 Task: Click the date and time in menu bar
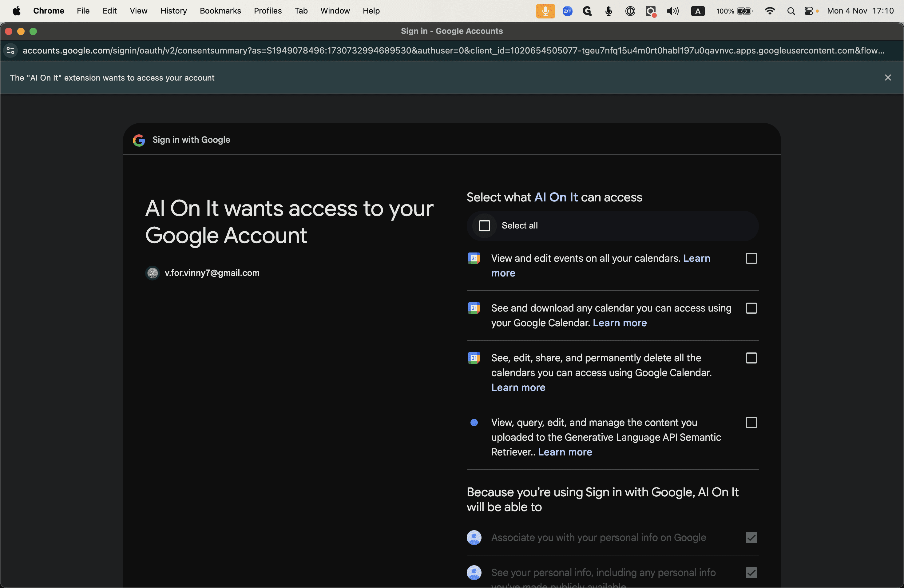coord(860,11)
